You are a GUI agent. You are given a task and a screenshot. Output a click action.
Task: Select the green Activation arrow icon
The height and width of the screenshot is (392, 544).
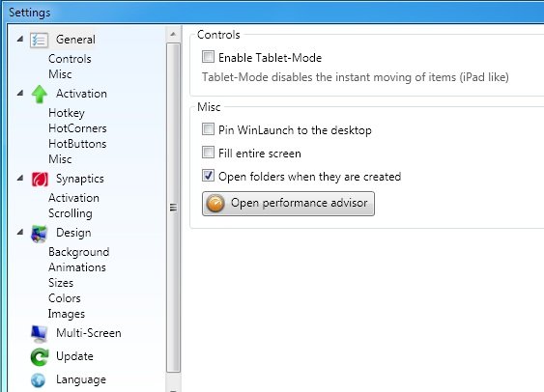[40, 95]
